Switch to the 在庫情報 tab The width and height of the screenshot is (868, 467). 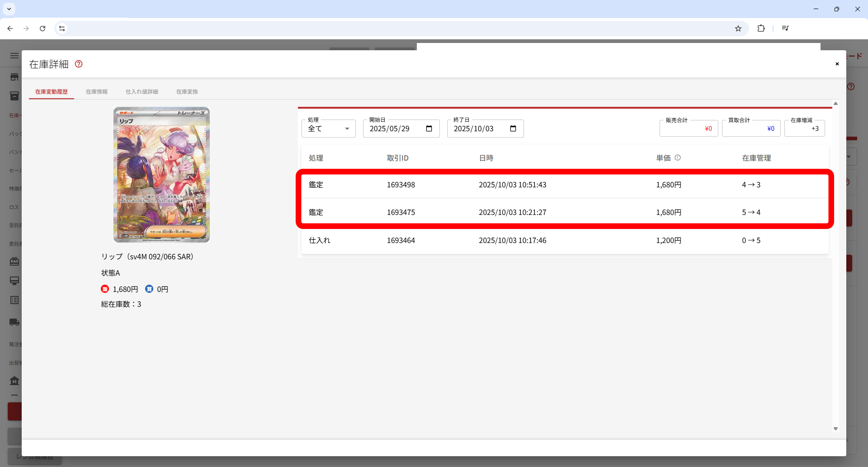click(97, 92)
